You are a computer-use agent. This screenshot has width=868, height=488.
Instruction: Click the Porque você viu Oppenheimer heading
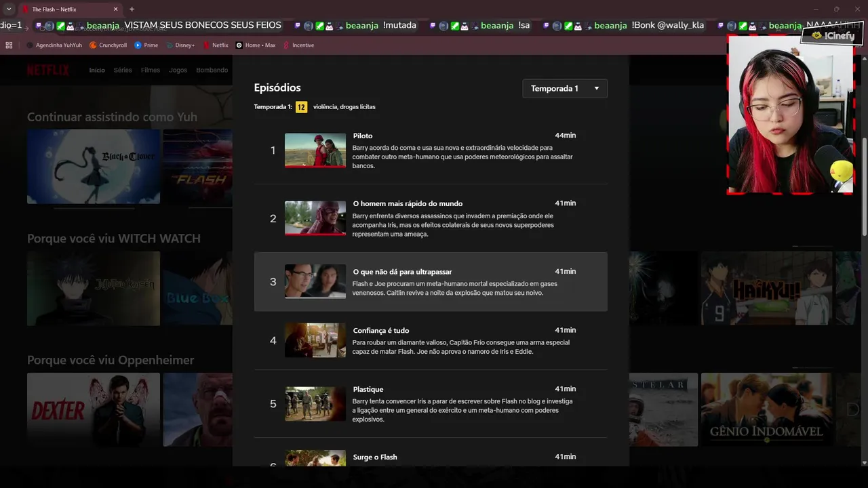click(x=111, y=360)
